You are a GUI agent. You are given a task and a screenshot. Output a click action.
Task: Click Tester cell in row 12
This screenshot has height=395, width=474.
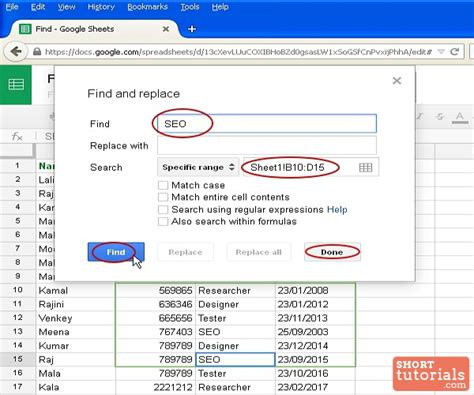pos(235,318)
